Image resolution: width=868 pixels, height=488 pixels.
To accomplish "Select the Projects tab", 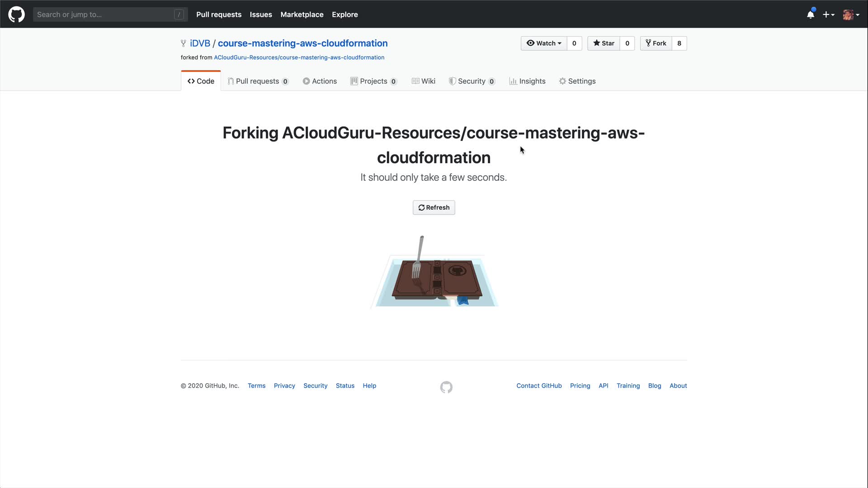I will (373, 81).
